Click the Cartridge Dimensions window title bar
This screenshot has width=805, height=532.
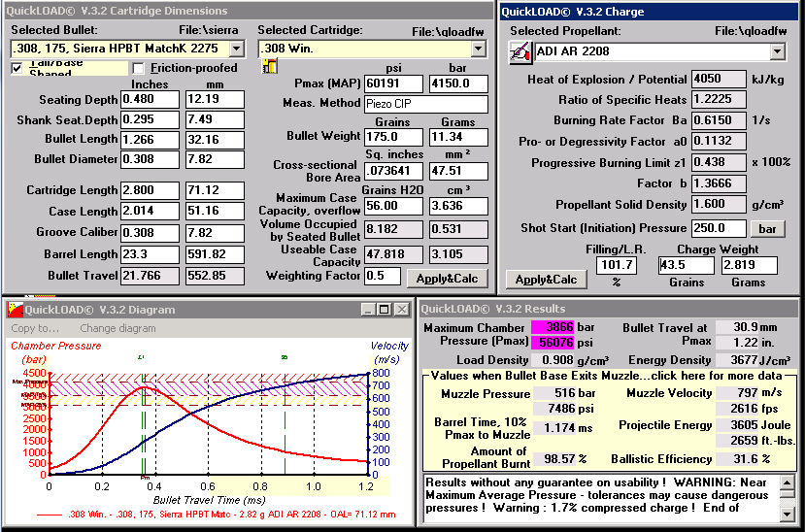[248, 11]
